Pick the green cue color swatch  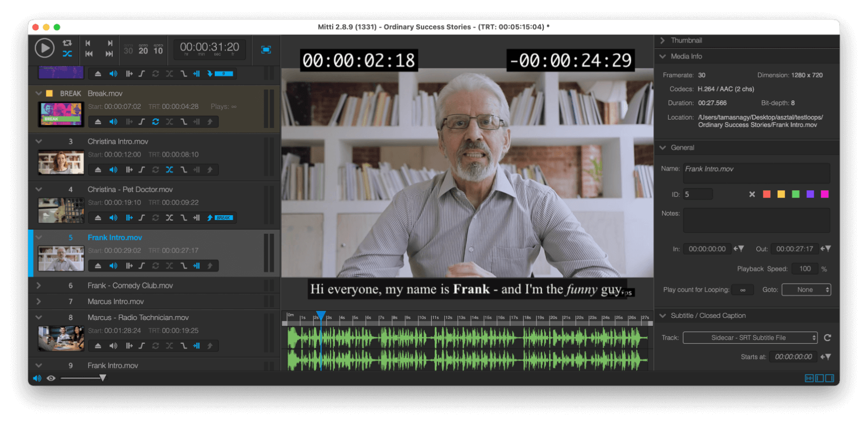pos(796,194)
